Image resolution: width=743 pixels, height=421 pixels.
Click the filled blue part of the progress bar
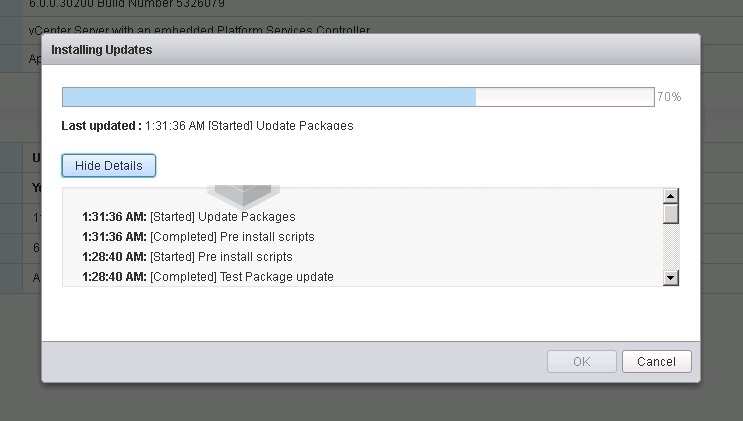pos(269,97)
